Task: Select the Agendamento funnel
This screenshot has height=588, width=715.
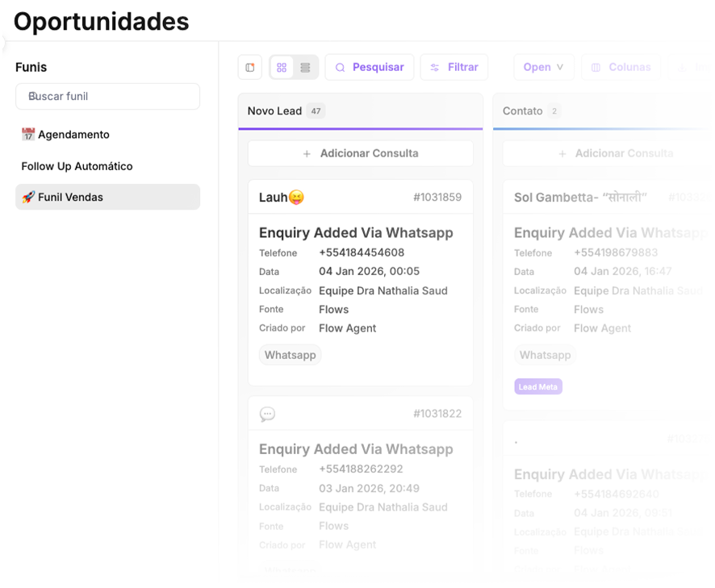Action: coord(73,135)
